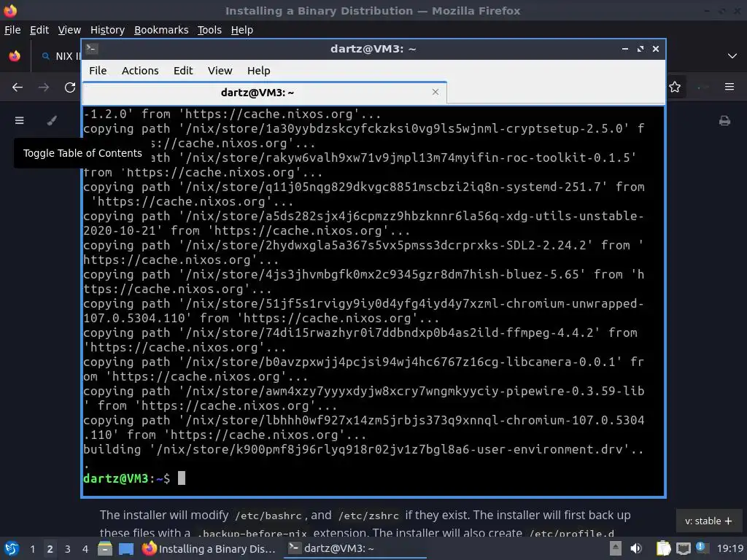Close the dartz@VM3 terminal tab
Image resolution: width=747 pixels, height=560 pixels.
(436, 92)
